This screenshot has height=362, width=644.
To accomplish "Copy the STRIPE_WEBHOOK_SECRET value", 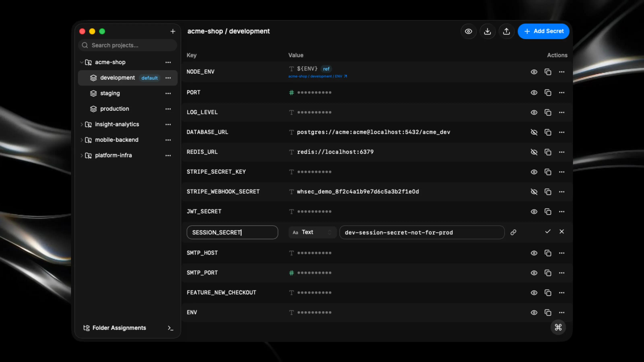I will coord(548,192).
